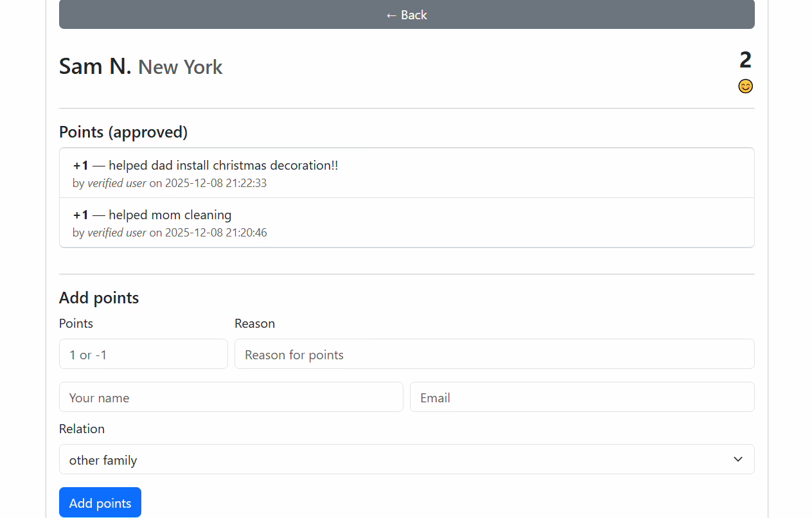The height and width of the screenshot is (518, 812).
Task: Select the Your name text field
Action: (x=231, y=397)
